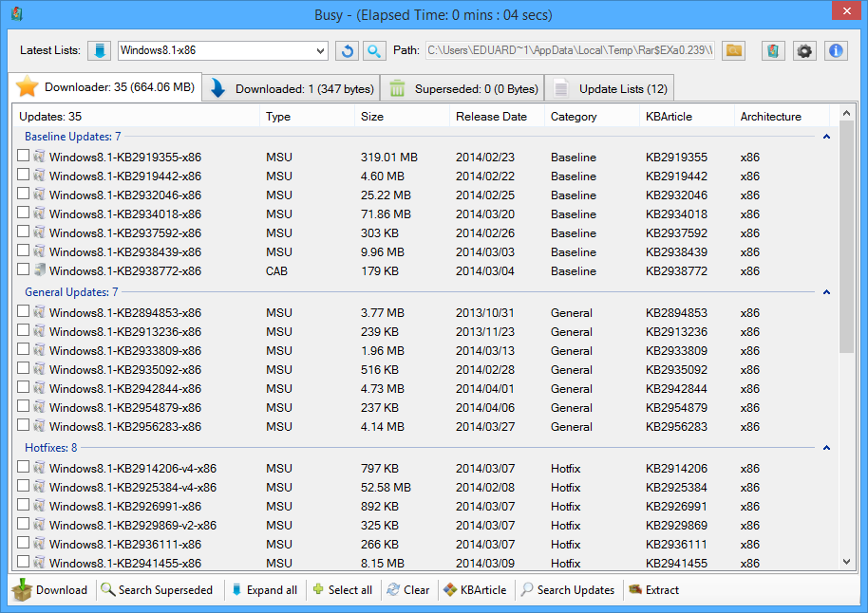
Task: Click the CAB file icon of Windows8.1-KB2938772-x86
Action: pyautogui.click(x=39, y=270)
